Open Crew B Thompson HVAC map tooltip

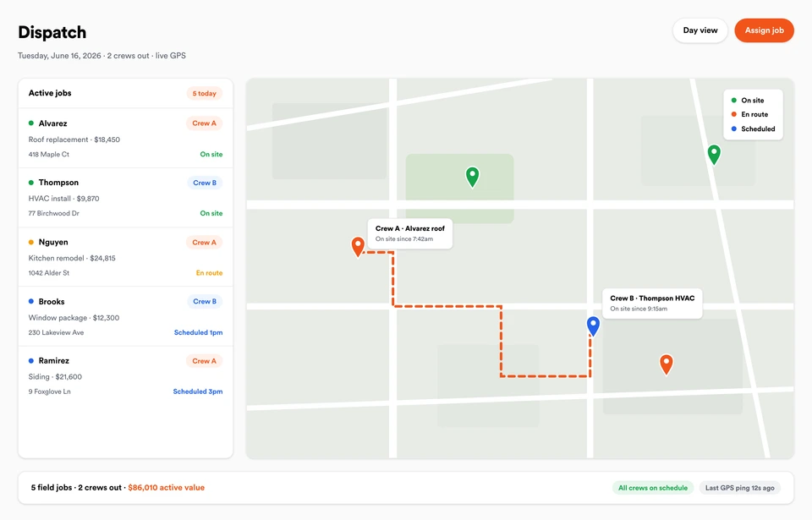pyautogui.click(x=652, y=303)
